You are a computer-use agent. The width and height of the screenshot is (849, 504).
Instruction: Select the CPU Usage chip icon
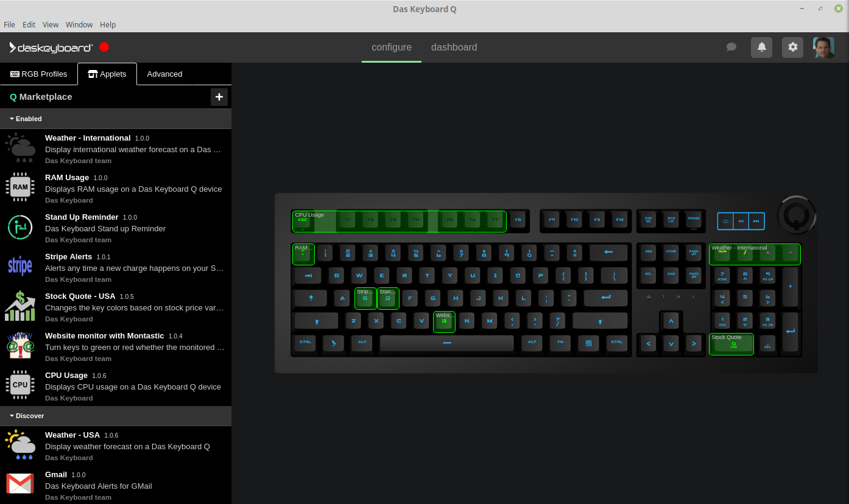pos(20,385)
